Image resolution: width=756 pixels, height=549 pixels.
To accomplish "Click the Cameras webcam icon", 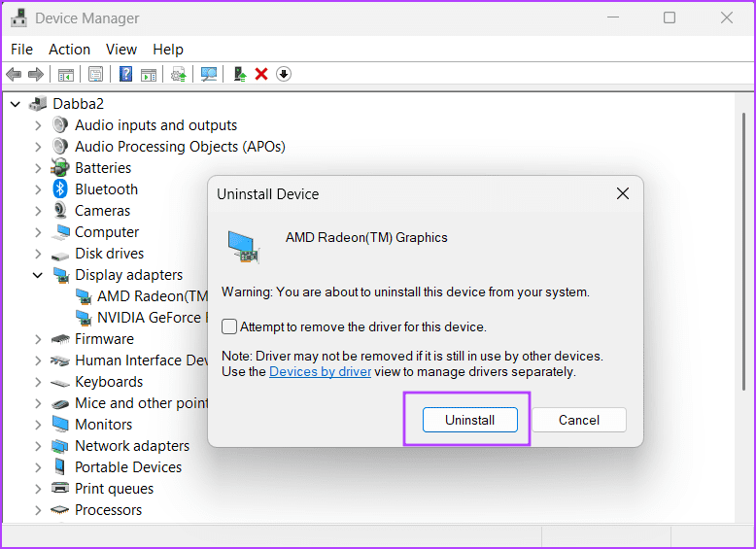I will (60, 211).
